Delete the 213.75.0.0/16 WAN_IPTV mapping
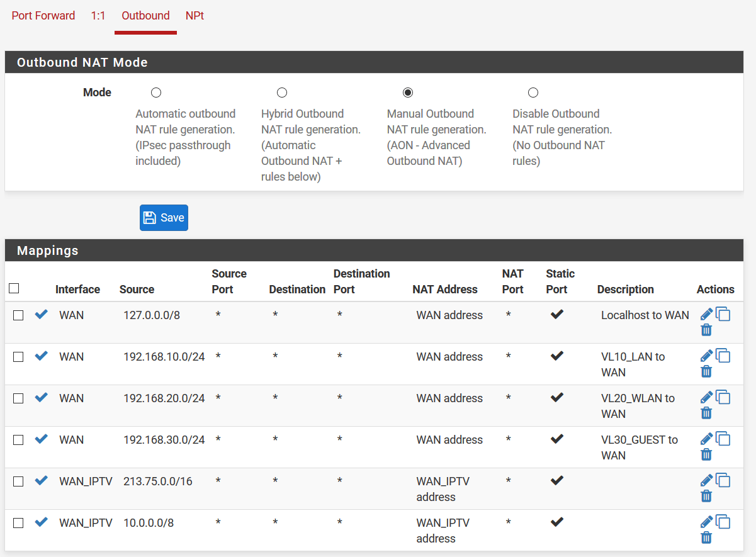 tap(706, 496)
